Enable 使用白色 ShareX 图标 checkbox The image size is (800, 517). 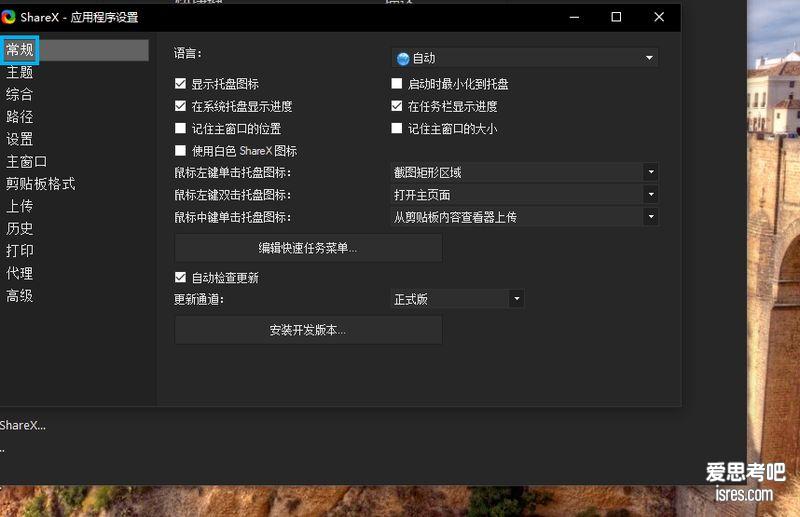pos(180,151)
